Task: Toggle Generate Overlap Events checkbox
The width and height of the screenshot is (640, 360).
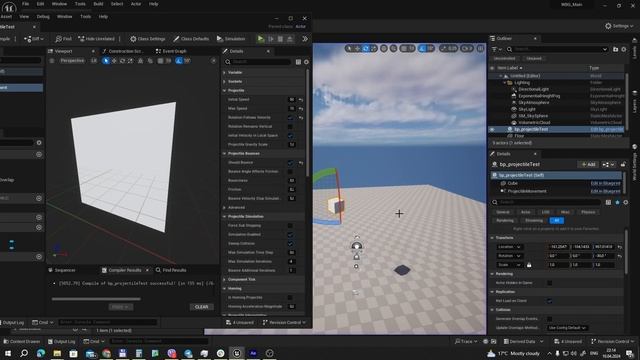Action: pos(549,319)
